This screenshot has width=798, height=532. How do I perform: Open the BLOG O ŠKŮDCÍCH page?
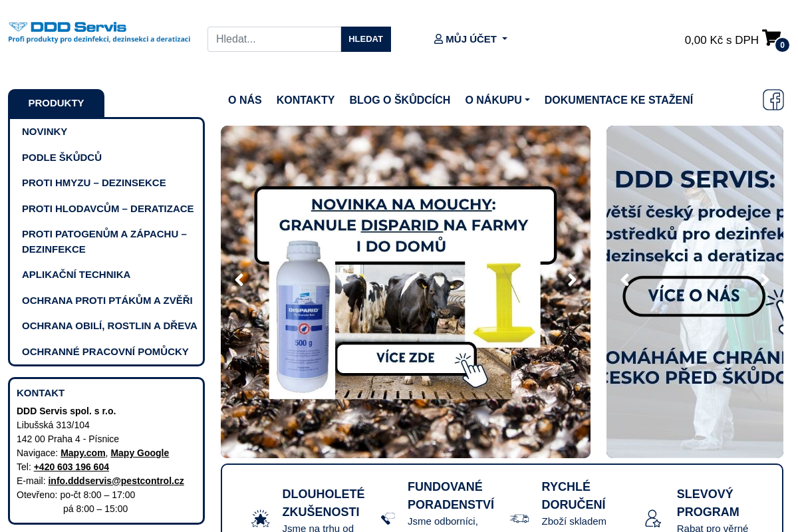click(400, 100)
